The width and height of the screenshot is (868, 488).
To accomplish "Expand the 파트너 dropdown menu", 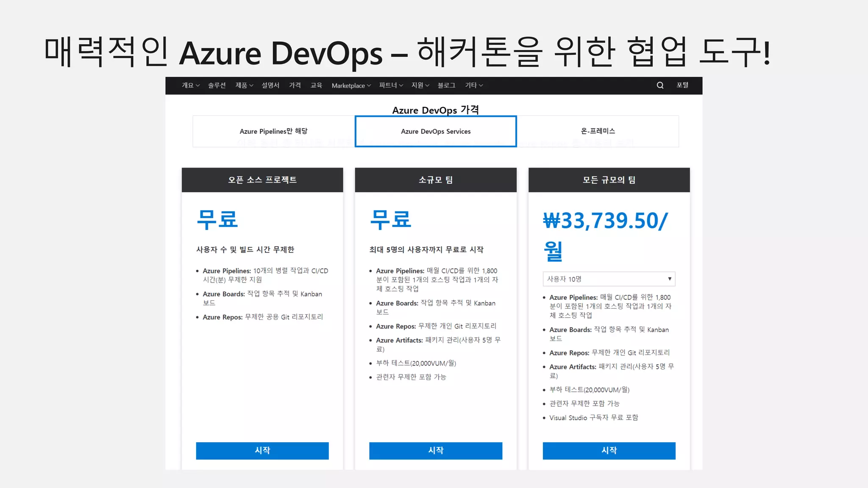I will point(391,85).
